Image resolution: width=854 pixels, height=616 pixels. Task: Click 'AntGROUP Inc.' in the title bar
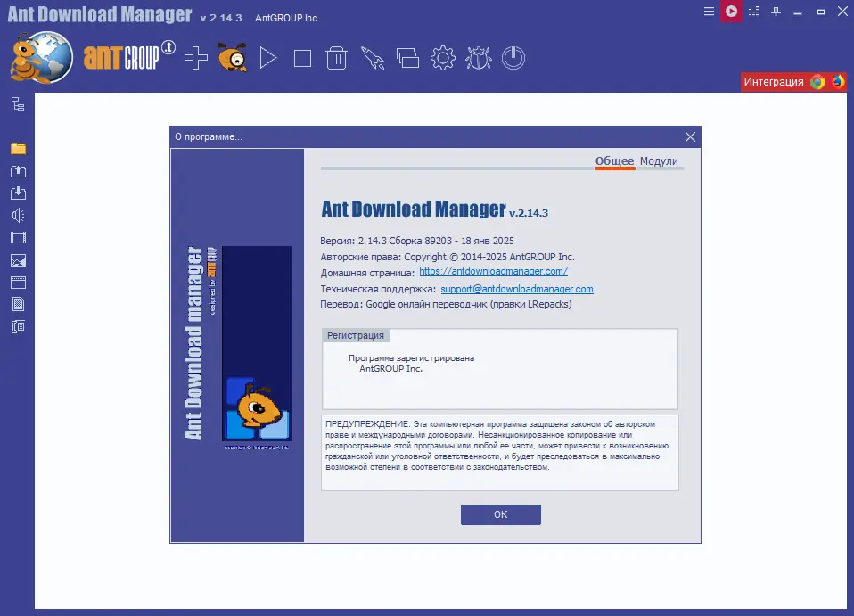(287, 18)
